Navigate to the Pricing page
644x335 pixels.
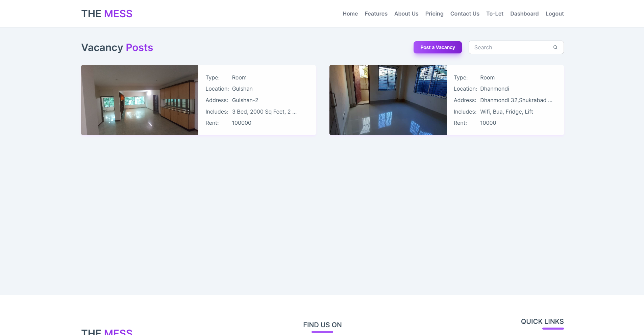pyautogui.click(x=434, y=14)
